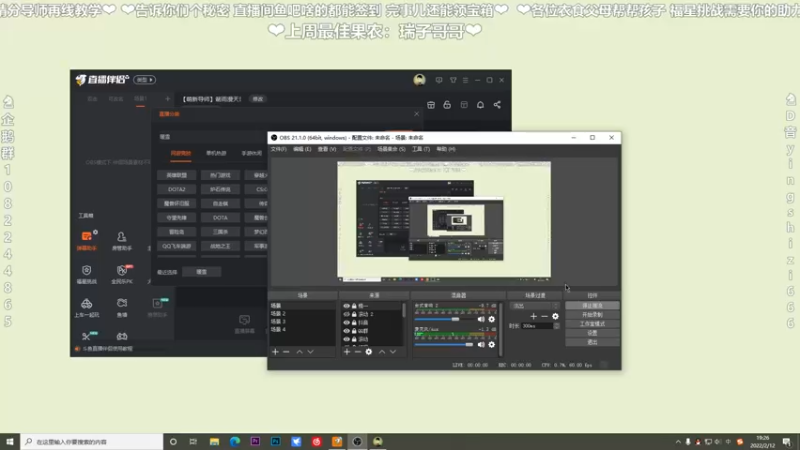
Task: Select DOTA2 category button
Action: (177, 189)
